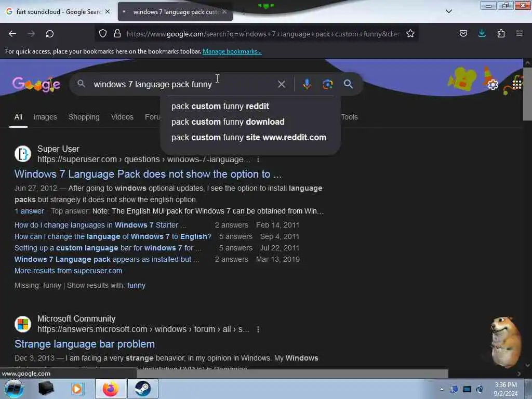
Task: Close the windows 7 language pack tab
Action: tap(224, 11)
